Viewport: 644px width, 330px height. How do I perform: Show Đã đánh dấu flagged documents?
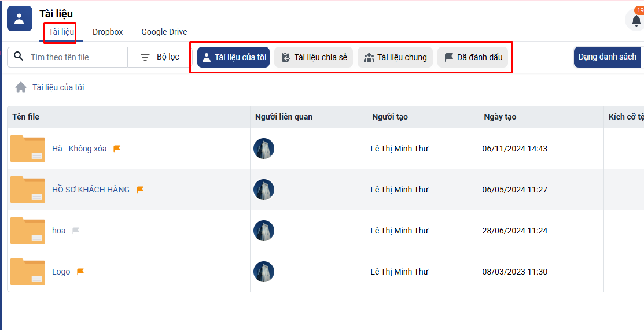tap(473, 57)
